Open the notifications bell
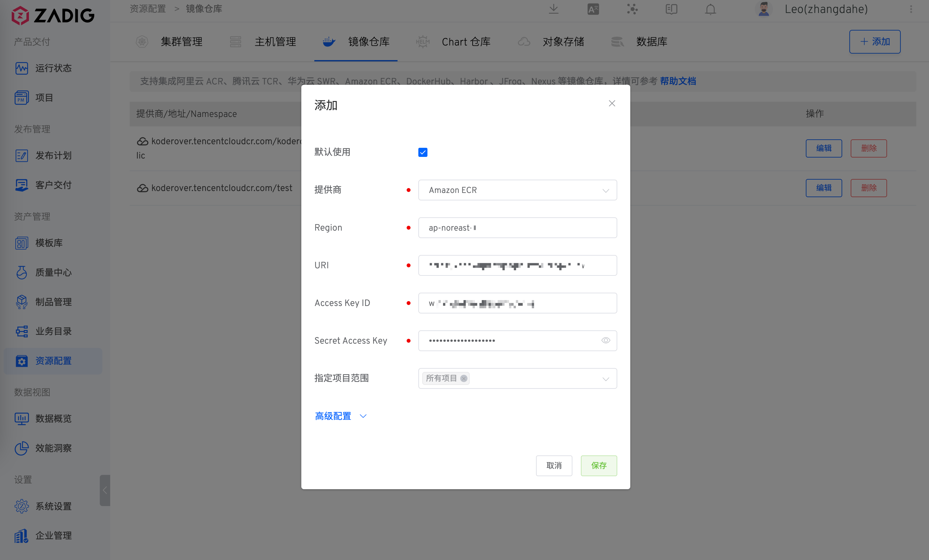 [710, 9]
